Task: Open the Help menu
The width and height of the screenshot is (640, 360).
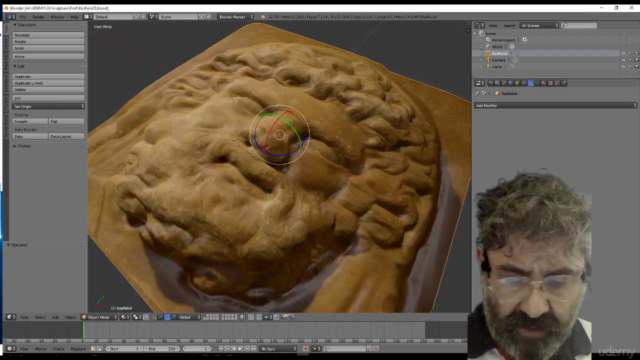Action: pos(75,17)
